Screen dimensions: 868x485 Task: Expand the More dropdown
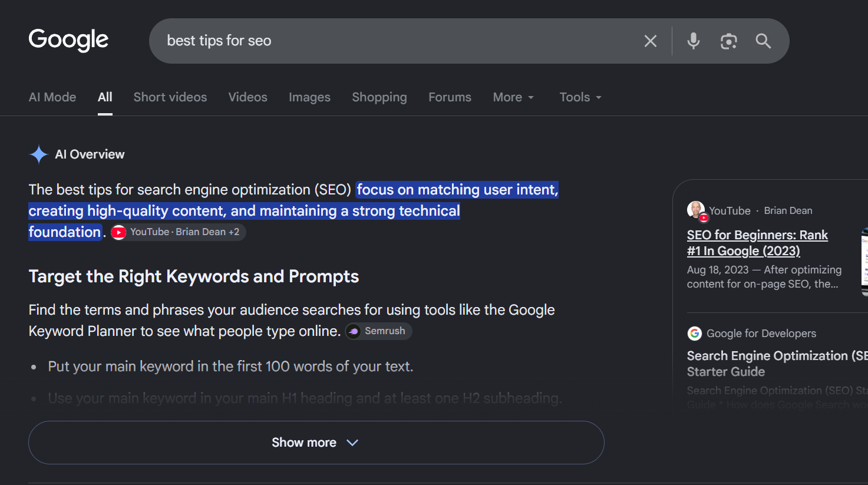[513, 97]
